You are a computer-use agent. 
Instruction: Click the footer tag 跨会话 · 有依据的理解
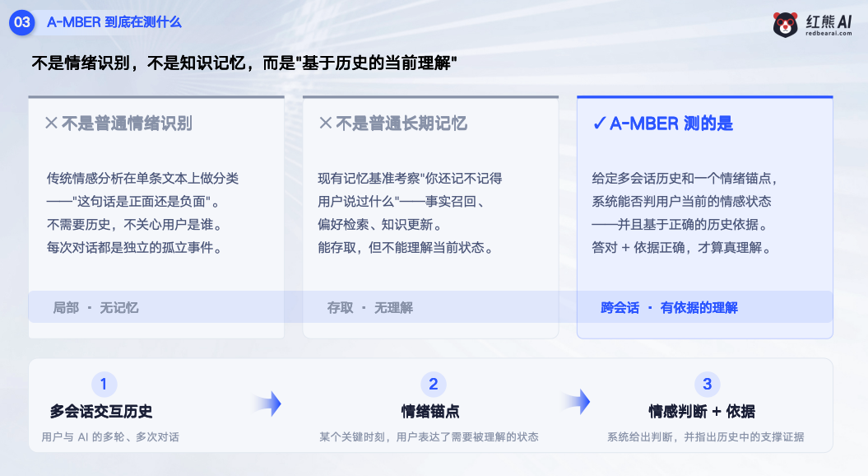[x=669, y=307]
